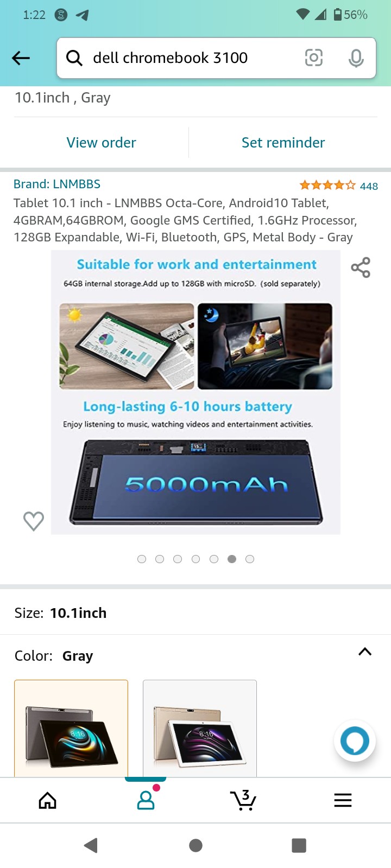Tap Set reminder link
The width and height of the screenshot is (391, 868).
click(x=283, y=143)
